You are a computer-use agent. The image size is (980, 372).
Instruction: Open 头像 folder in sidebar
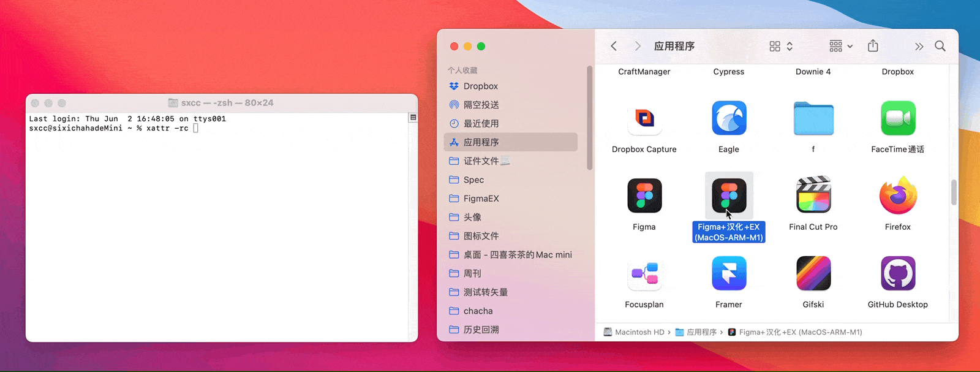click(511, 217)
